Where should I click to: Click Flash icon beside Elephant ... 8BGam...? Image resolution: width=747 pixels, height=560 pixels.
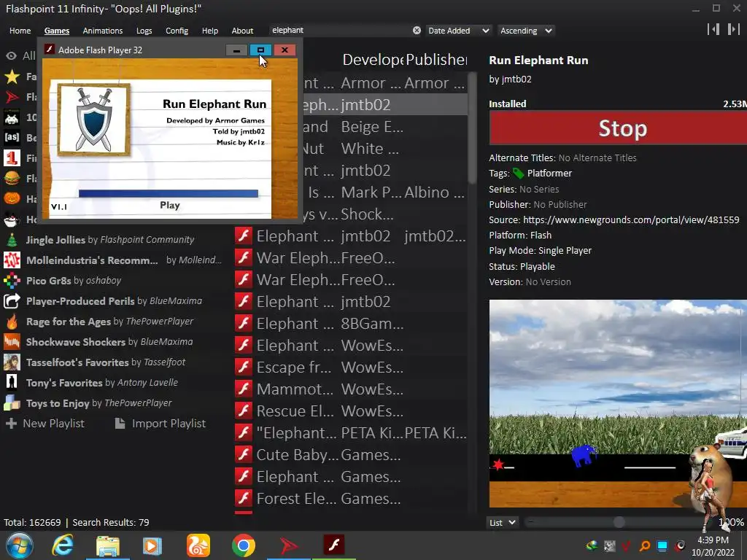coord(244,323)
